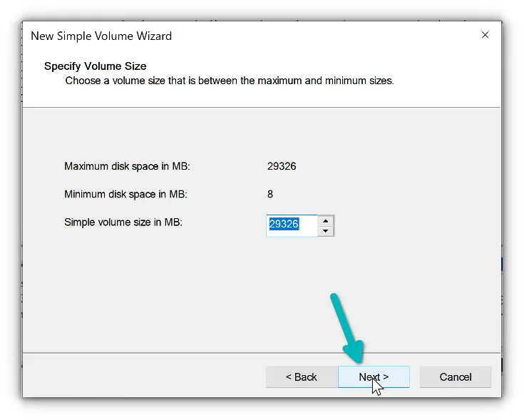Screen dimensions: 524x420
Task: Click the Next > button
Action: pyautogui.click(x=374, y=377)
